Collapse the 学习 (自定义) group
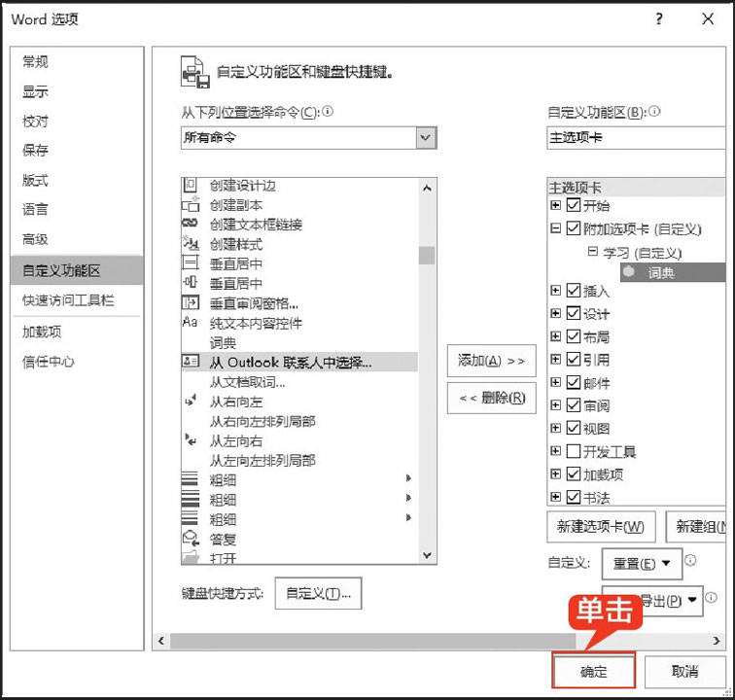The width and height of the screenshot is (735, 700). (592, 251)
